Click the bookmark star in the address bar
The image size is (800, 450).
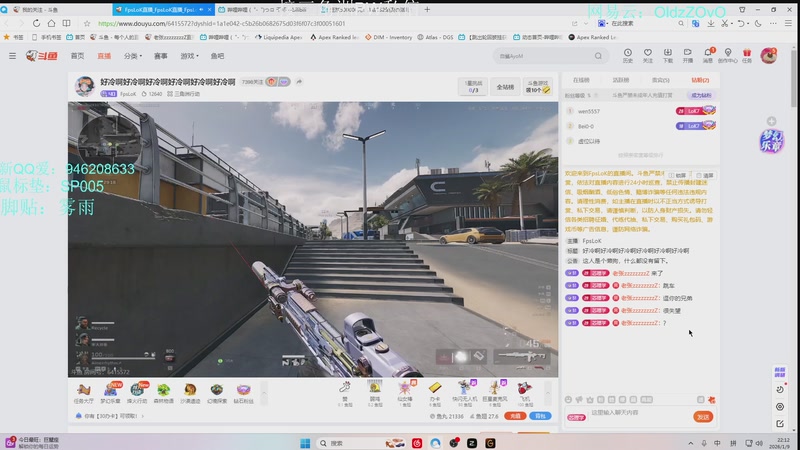(87, 23)
